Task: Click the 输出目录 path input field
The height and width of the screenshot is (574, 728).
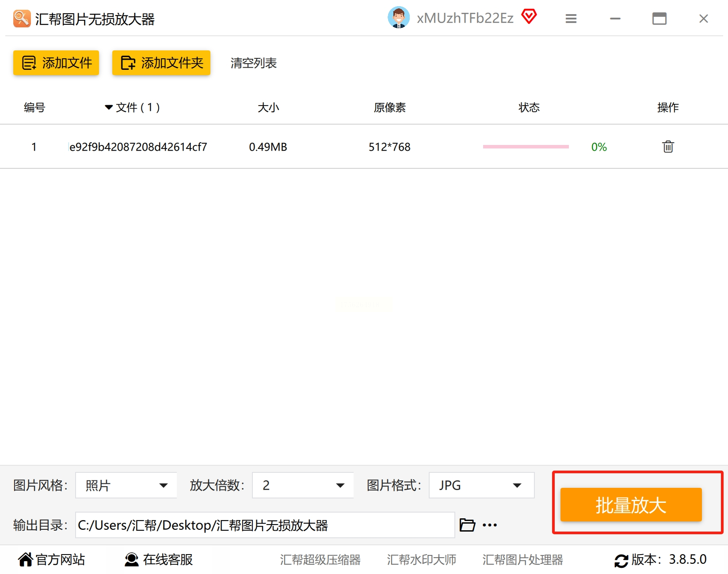Action: (x=265, y=525)
